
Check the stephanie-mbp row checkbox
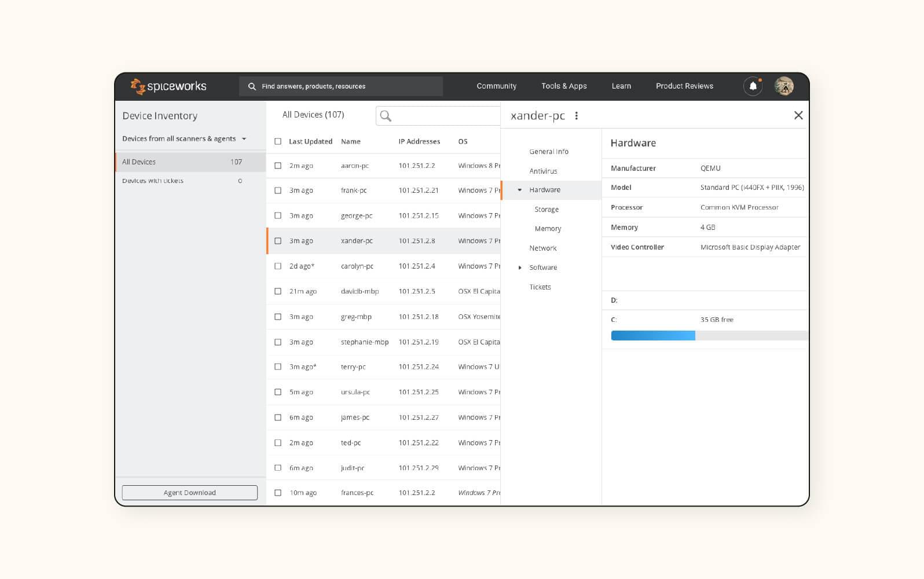[278, 342]
